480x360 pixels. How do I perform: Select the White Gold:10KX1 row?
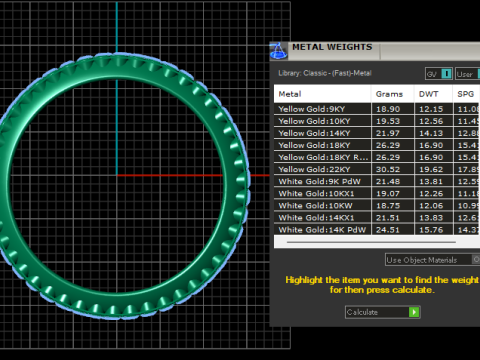pyautogui.click(x=377, y=193)
